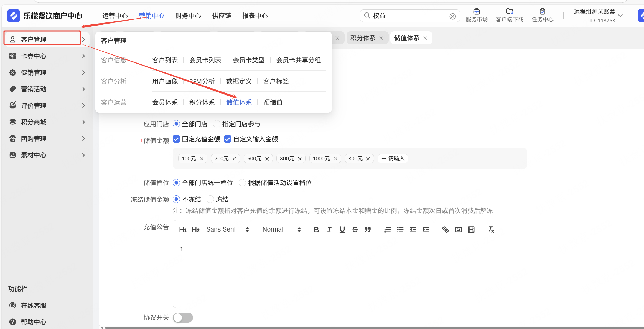Click the 请输入 add amount button
The width and height of the screenshot is (644, 329).
click(393, 159)
